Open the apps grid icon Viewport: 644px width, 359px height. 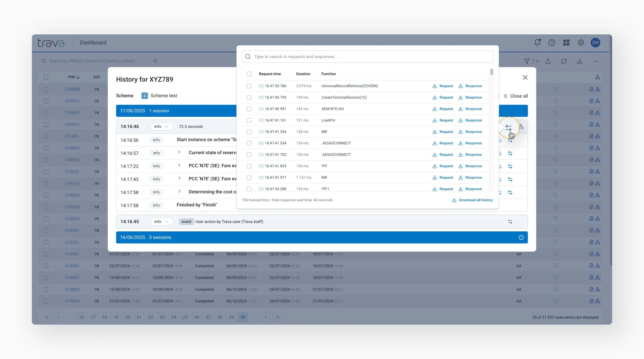click(566, 42)
